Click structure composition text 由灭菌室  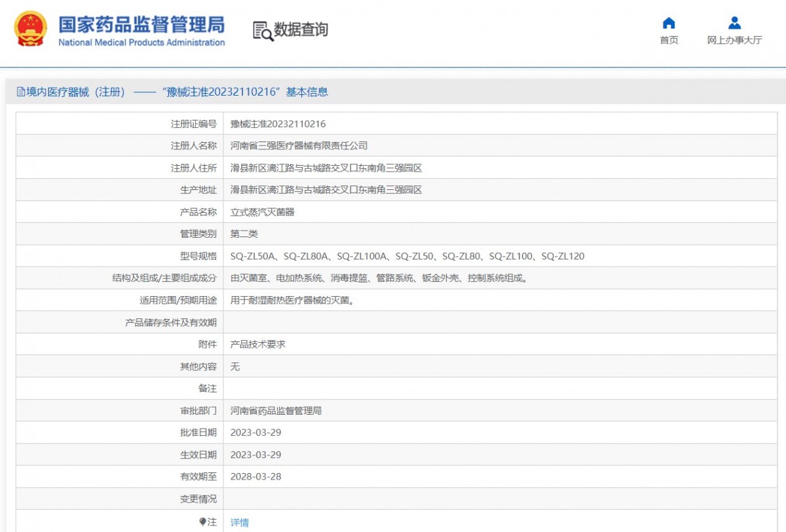[x=379, y=278]
